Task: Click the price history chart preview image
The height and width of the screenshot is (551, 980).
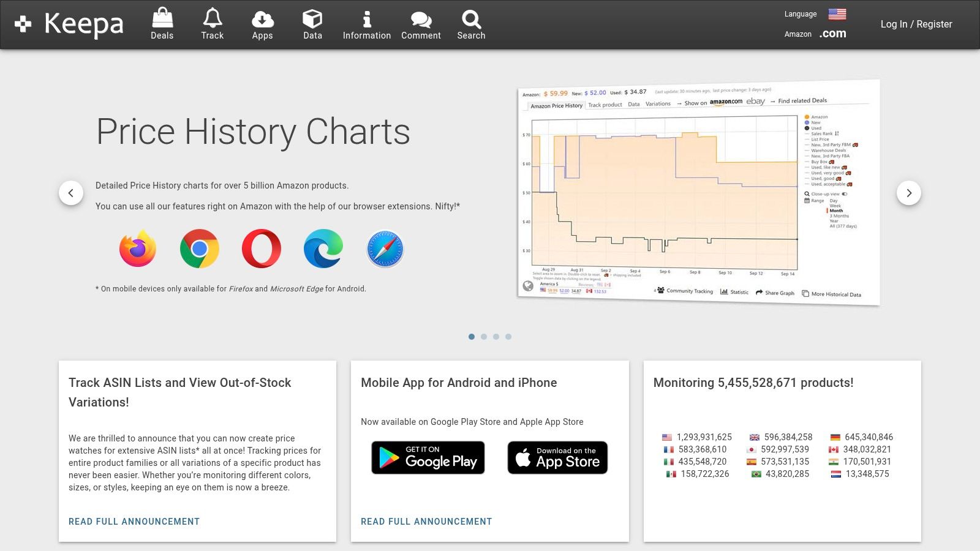Action: pos(699,192)
